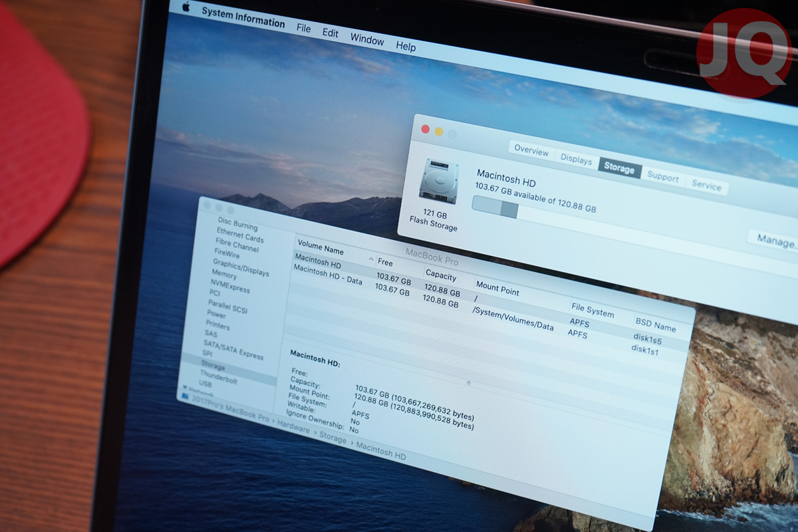Click the APFS cell in the disk1s5 row
Viewport: 798px width, 532px height.
click(x=579, y=323)
